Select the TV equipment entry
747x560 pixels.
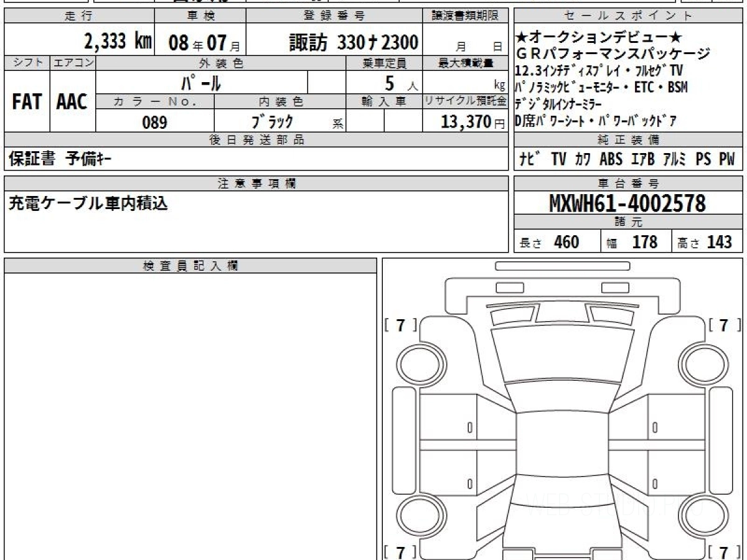(x=558, y=159)
